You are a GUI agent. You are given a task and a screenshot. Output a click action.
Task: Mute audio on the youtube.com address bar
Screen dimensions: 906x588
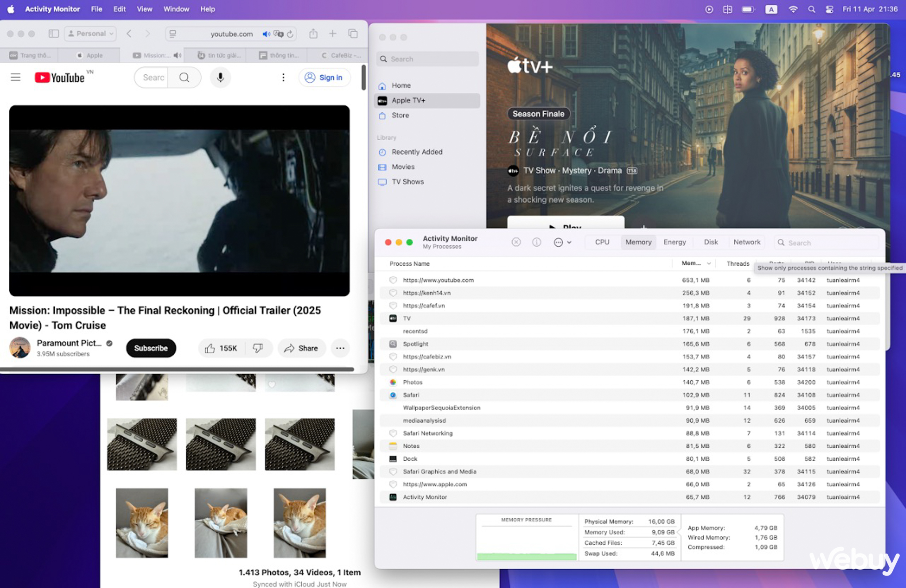tap(266, 34)
